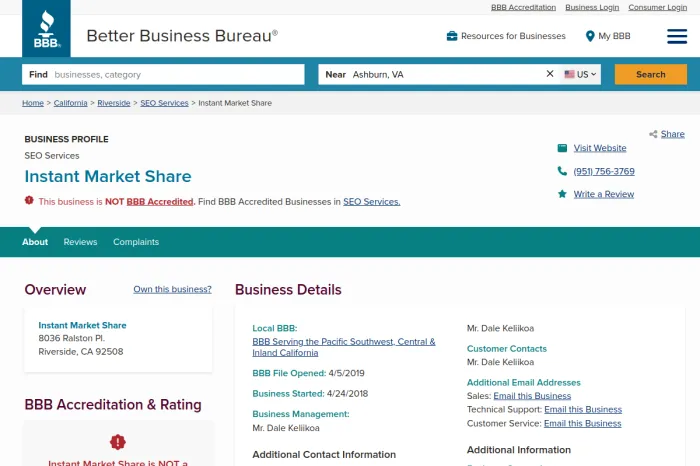This screenshot has height=466, width=700.
Task: Click the Visit Website link
Action: (600, 148)
